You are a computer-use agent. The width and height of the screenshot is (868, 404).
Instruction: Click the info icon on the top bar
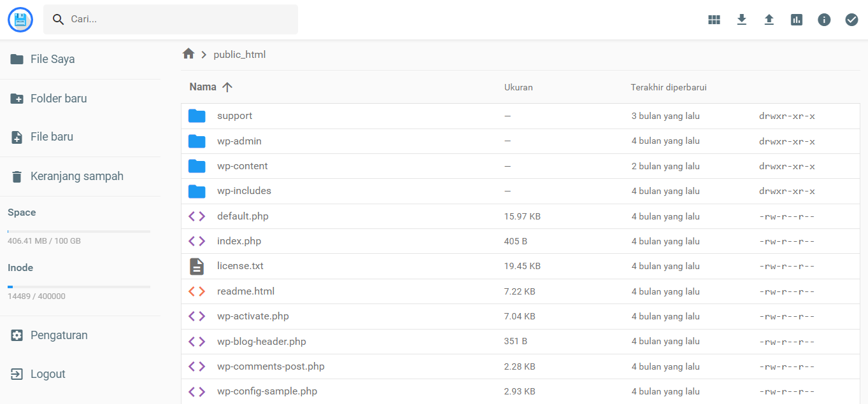pyautogui.click(x=824, y=19)
